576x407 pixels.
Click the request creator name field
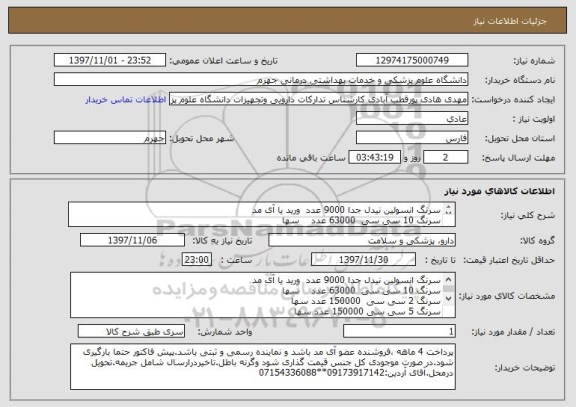[318, 99]
